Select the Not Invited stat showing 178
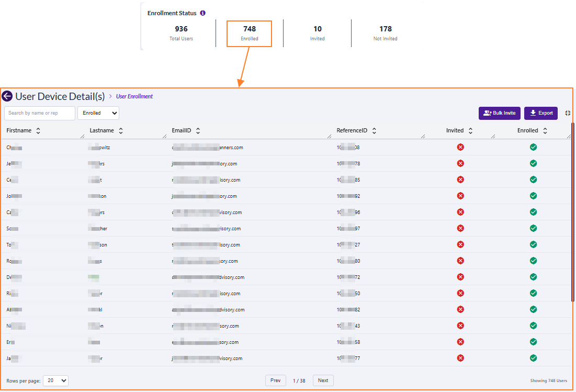The image size is (576, 392). pyautogui.click(x=385, y=33)
